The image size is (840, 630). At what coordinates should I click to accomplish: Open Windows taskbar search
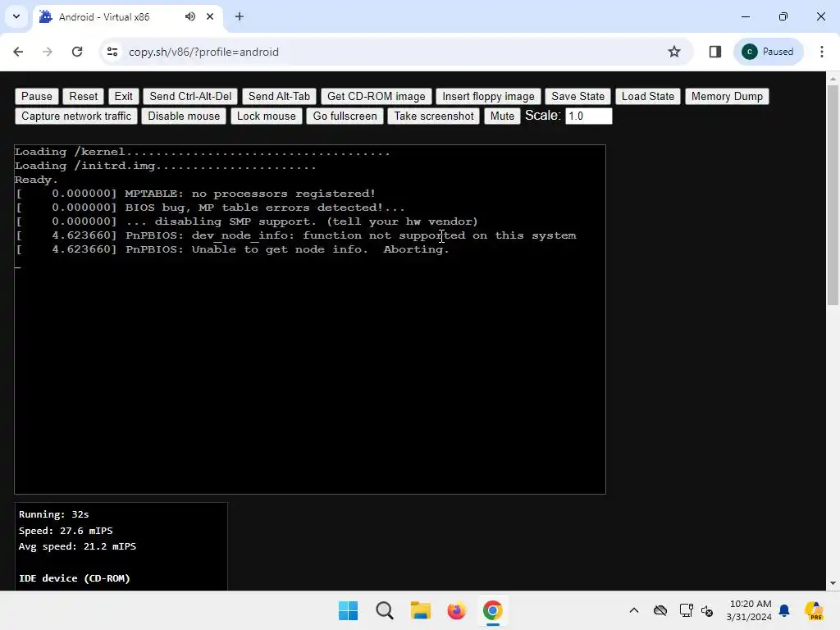point(385,610)
